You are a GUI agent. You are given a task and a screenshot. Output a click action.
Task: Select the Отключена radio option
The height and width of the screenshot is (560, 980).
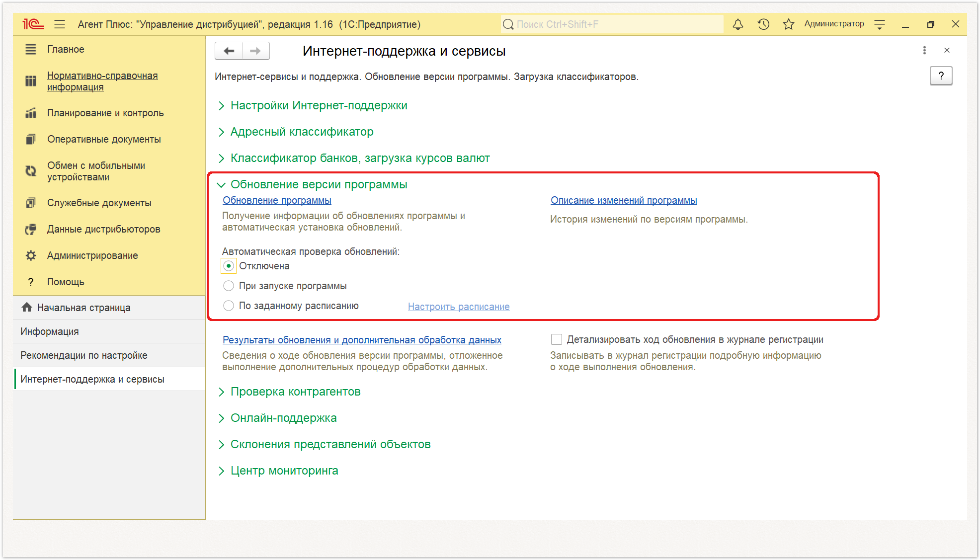229,266
